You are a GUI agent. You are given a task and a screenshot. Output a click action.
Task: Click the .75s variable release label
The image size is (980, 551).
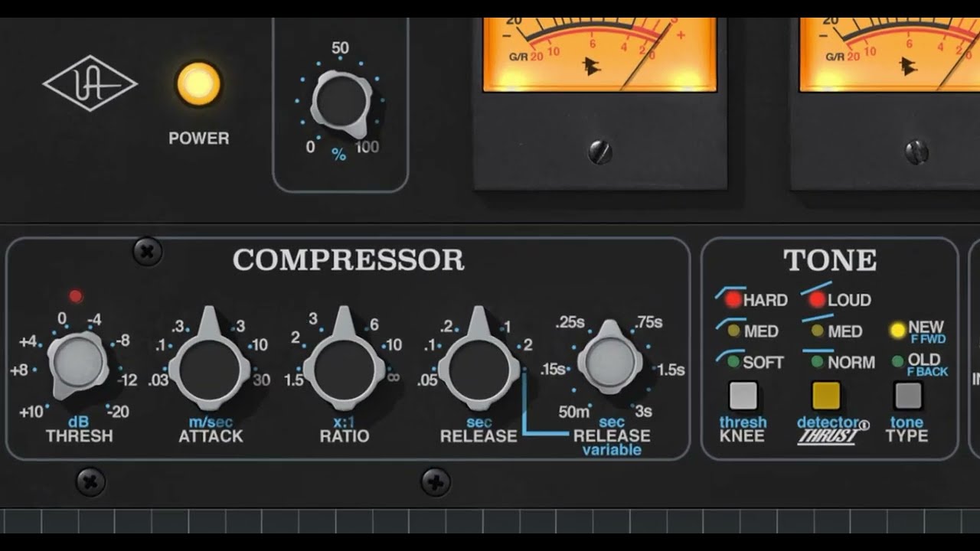(x=648, y=322)
